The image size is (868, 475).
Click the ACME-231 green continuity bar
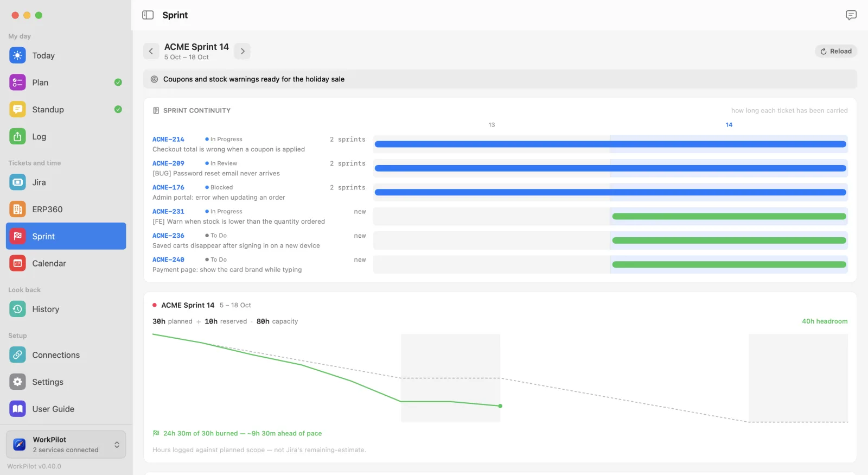point(729,217)
